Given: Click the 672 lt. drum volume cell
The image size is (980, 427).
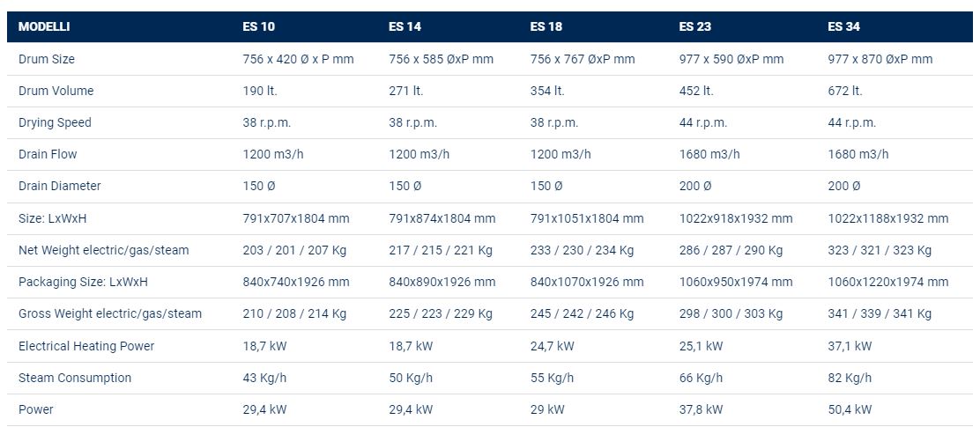Looking at the screenshot, I should tap(845, 91).
